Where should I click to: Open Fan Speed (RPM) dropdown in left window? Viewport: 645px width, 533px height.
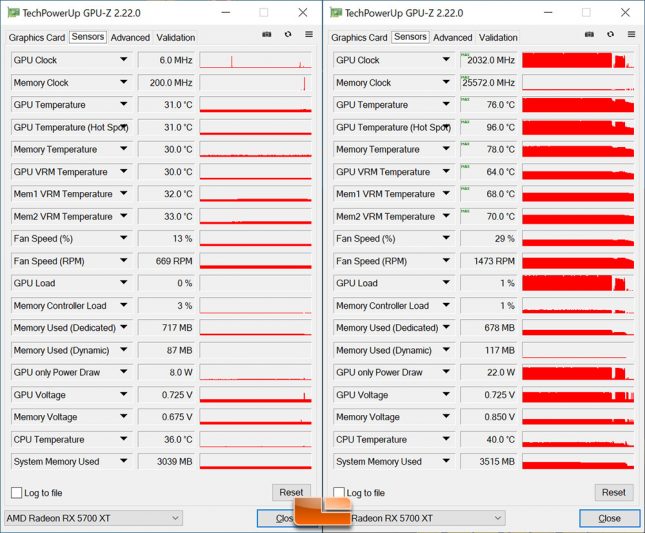(x=123, y=261)
